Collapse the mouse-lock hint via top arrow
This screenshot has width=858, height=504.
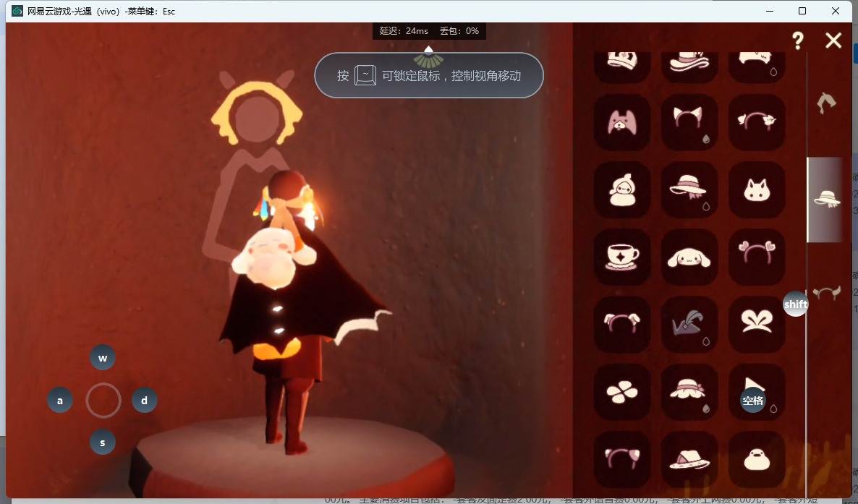tap(428, 49)
